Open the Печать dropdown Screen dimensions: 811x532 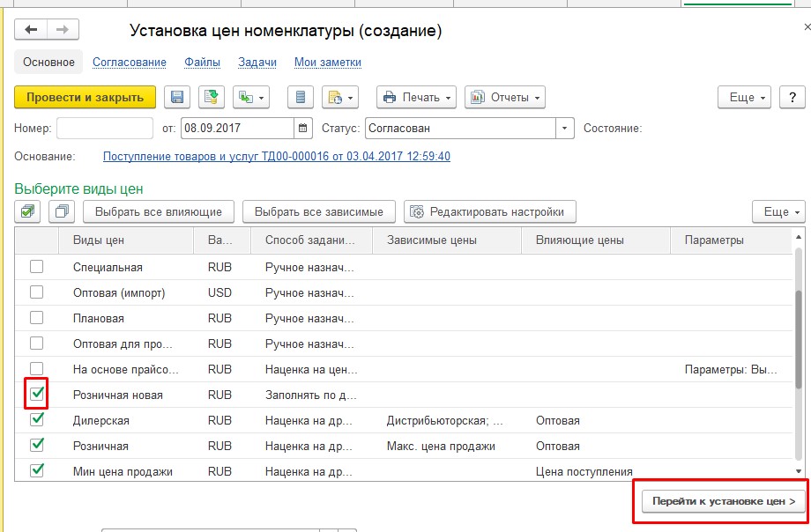[416, 97]
